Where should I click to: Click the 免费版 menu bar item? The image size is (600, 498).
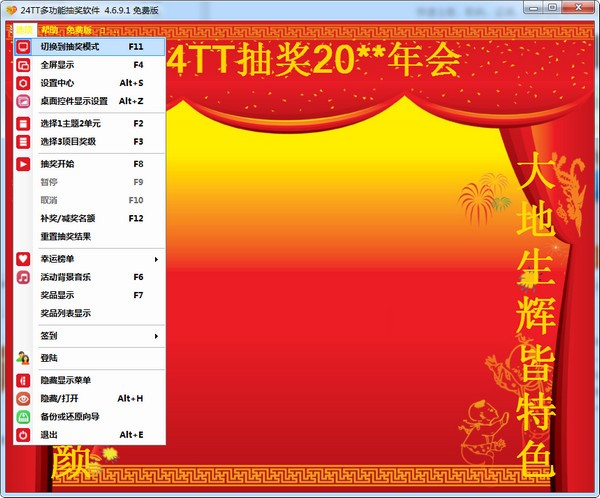tap(79, 30)
